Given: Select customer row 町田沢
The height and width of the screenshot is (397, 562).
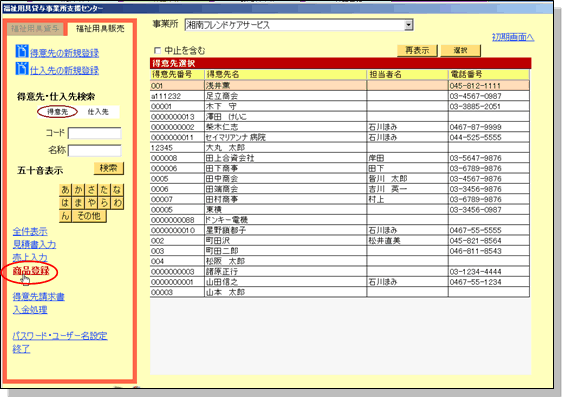Looking at the screenshot, I should 339,241.
